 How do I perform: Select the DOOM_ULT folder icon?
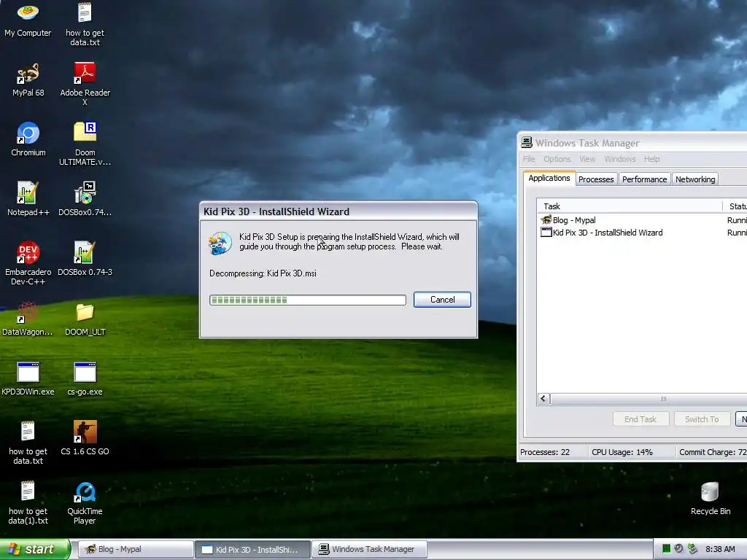[85, 319]
